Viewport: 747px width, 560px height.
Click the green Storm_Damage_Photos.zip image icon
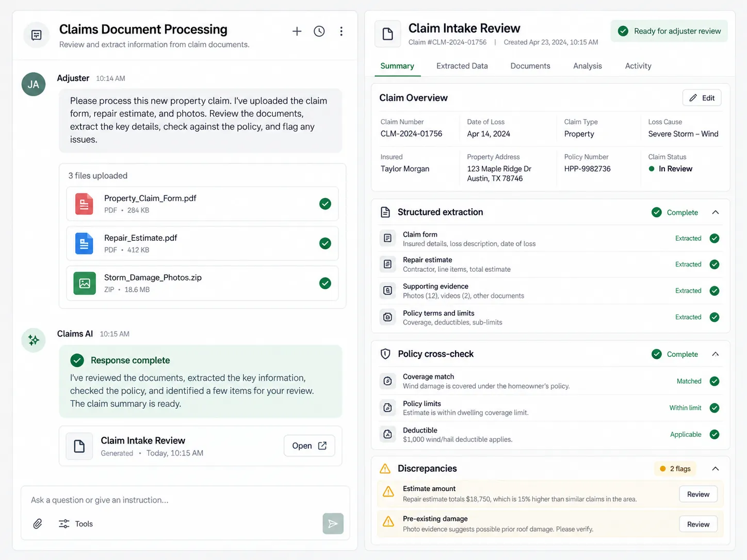tap(85, 283)
